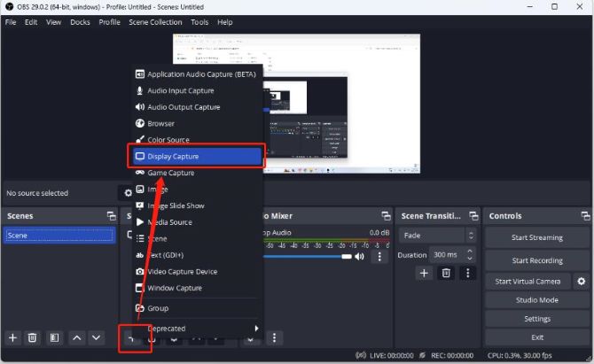Image resolution: width=594 pixels, height=364 pixels.
Task: Create a source Group from the menu
Action: (x=196, y=308)
